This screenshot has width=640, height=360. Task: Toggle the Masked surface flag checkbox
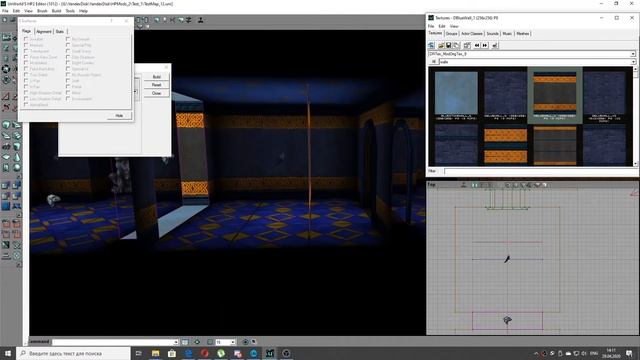[26, 45]
